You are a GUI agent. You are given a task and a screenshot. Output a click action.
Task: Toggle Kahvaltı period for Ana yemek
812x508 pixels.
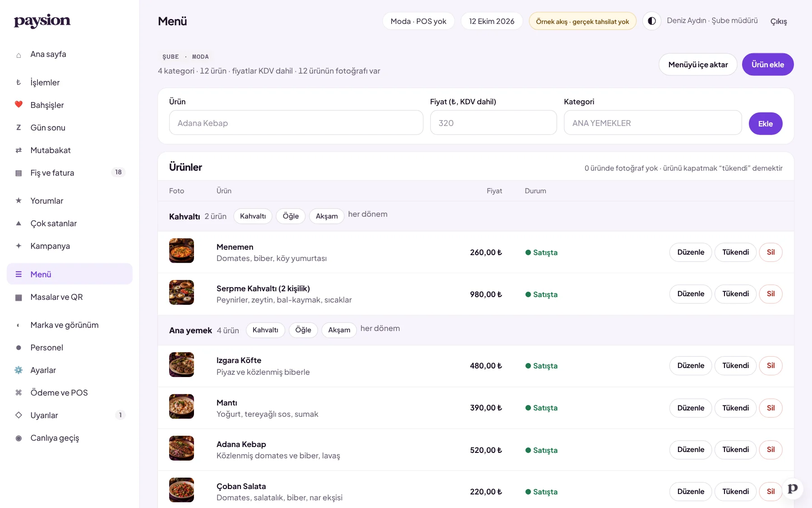pyautogui.click(x=265, y=330)
